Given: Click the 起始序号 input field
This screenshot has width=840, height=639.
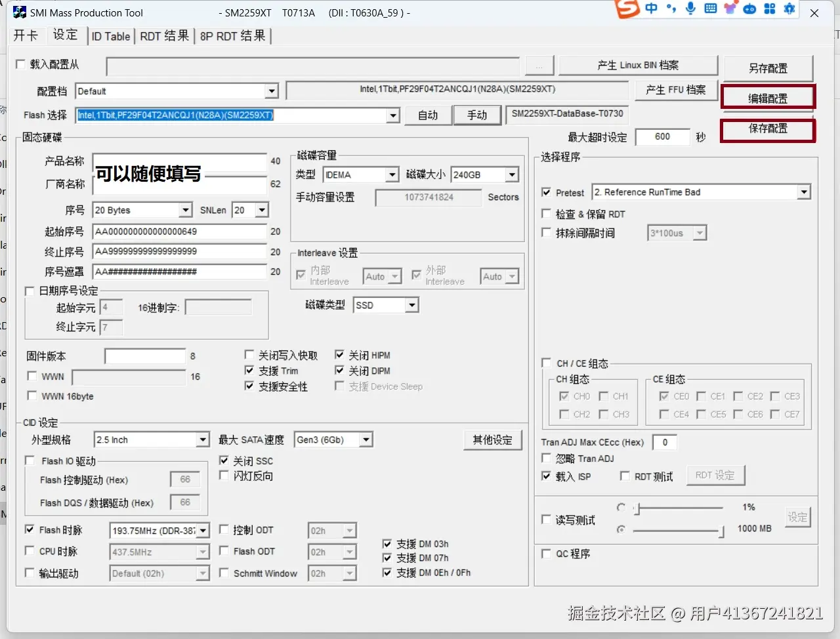Looking at the screenshot, I should tap(180, 232).
